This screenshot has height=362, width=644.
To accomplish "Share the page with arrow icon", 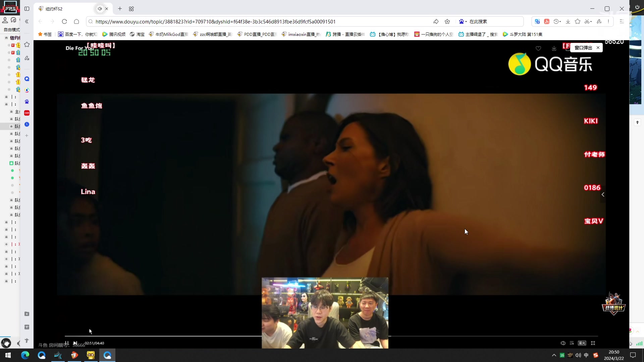I will pos(436,21).
